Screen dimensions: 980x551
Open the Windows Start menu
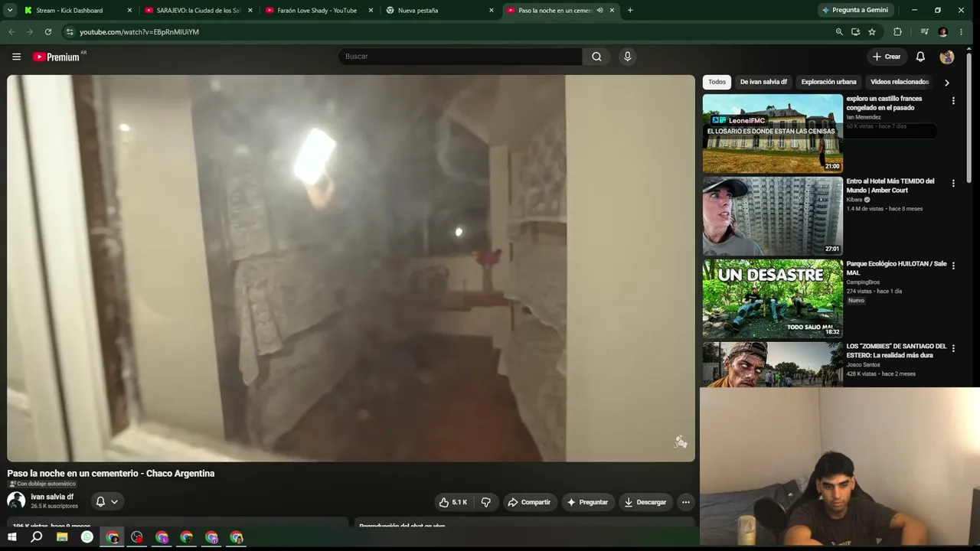click(x=11, y=537)
